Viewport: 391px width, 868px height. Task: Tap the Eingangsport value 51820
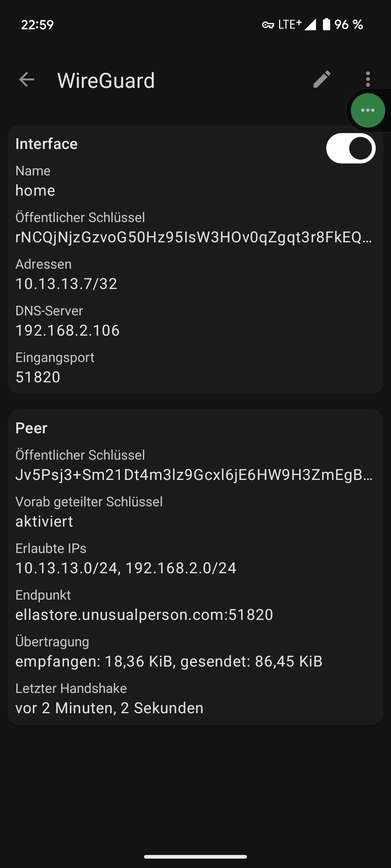pos(38,377)
